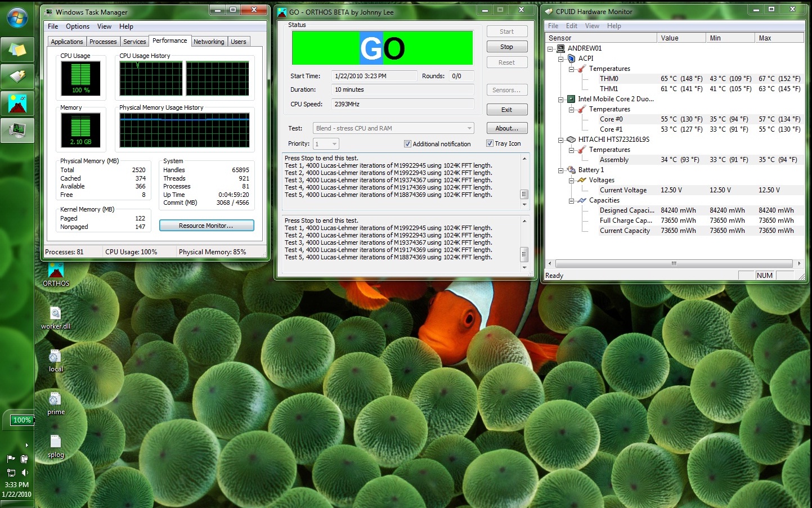Open the notebook-with-lightning taskbar button
Screen dimensions: 812x508
(17, 77)
